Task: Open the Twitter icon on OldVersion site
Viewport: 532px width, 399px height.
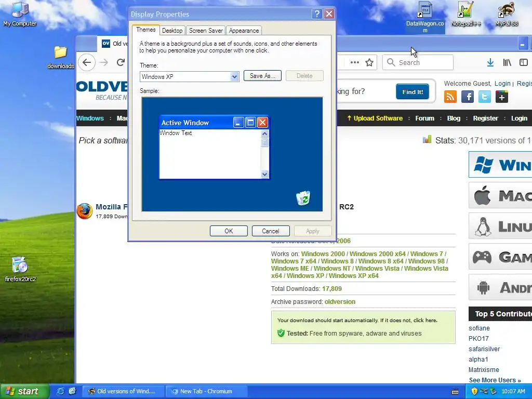Action: click(485, 97)
